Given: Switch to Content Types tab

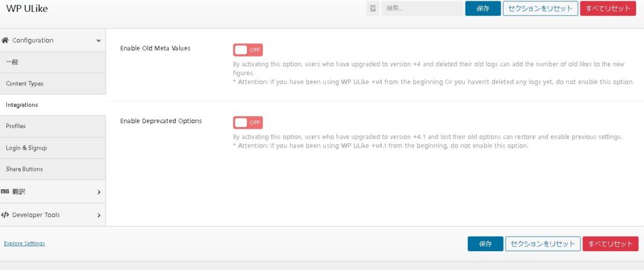Looking at the screenshot, I should pos(25,84).
